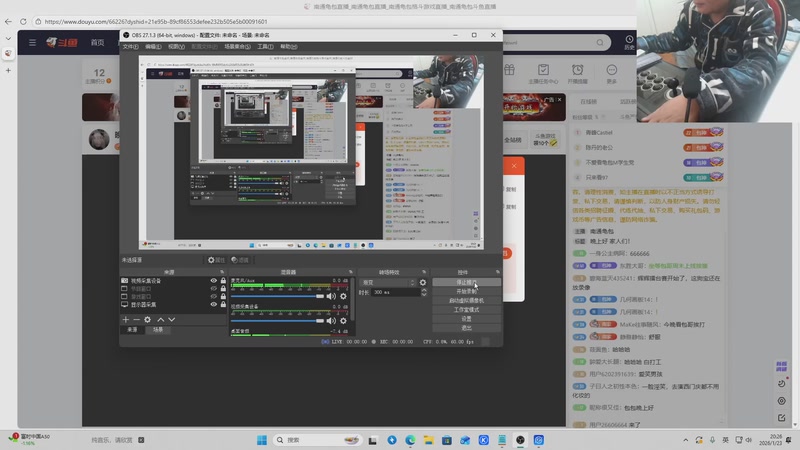Viewport: 800px width, 450px height.
Task: Expand the browser sidebar chevron under back arrow
Action: (x=8, y=38)
